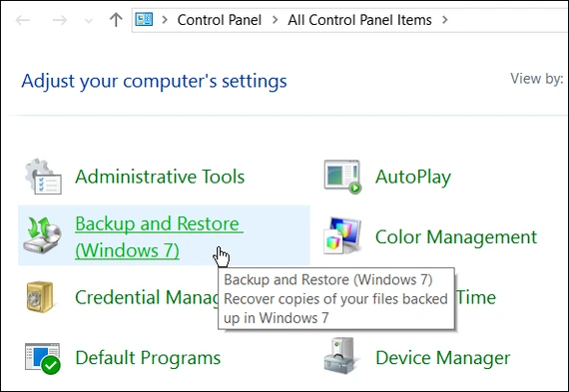Open Device Manager link
This screenshot has height=392, width=569.
click(x=442, y=358)
